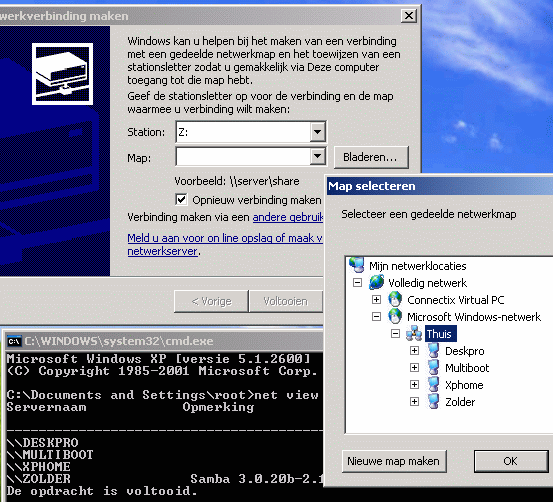Select Multiboot in the network tree
553x502 pixels.
tap(467, 368)
